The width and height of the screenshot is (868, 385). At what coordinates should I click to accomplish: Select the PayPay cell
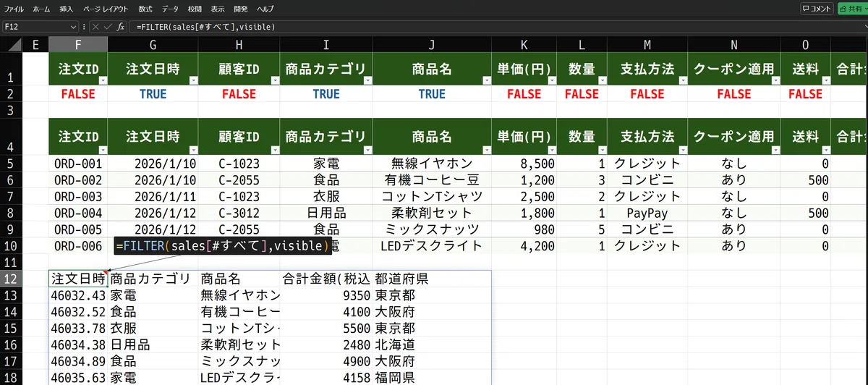[647, 213]
